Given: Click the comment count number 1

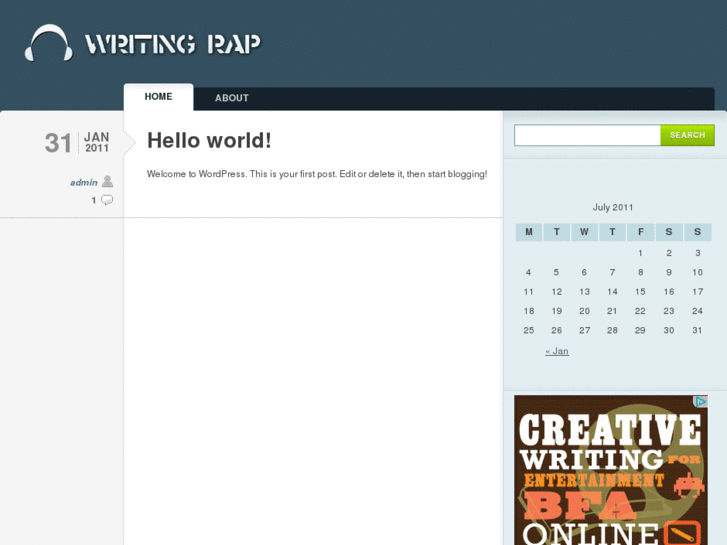Looking at the screenshot, I should (94, 200).
